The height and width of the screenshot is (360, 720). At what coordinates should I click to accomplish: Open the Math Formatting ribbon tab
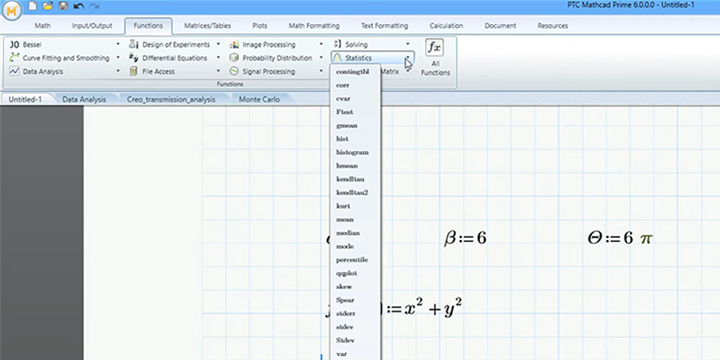(314, 26)
